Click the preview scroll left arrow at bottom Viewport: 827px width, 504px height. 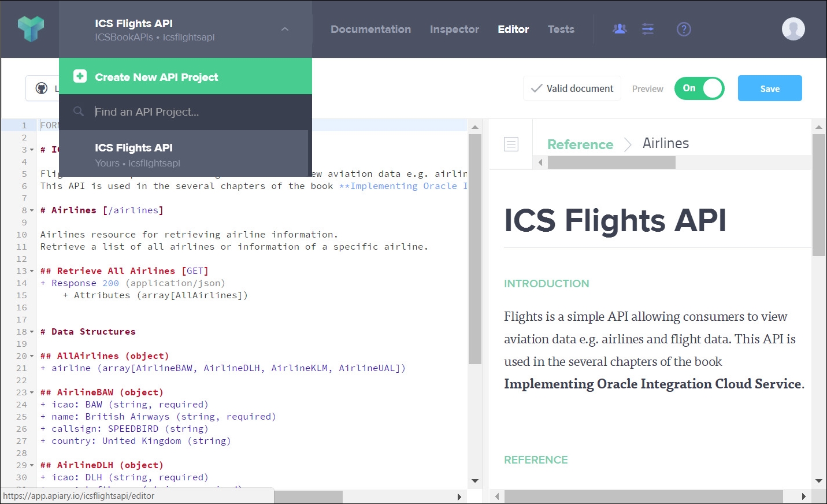pyautogui.click(x=497, y=496)
